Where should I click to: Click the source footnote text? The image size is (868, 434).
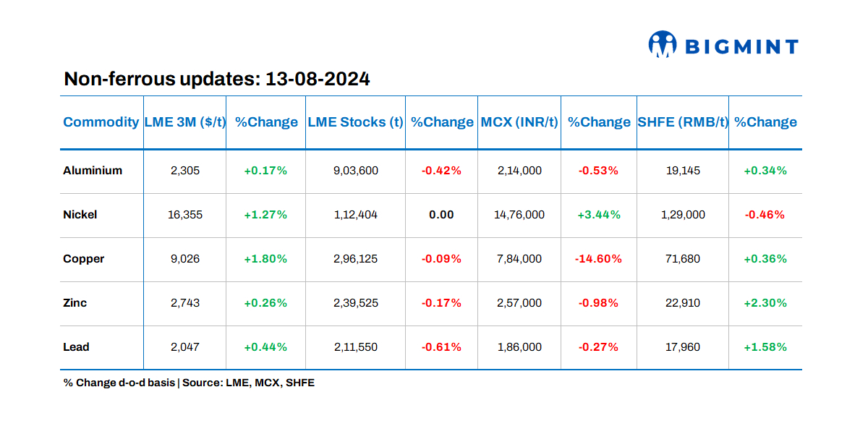[189, 383]
